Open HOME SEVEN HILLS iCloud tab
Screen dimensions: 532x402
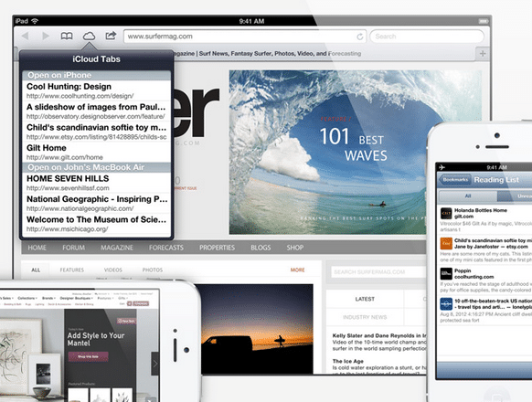[x=96, y=183]
